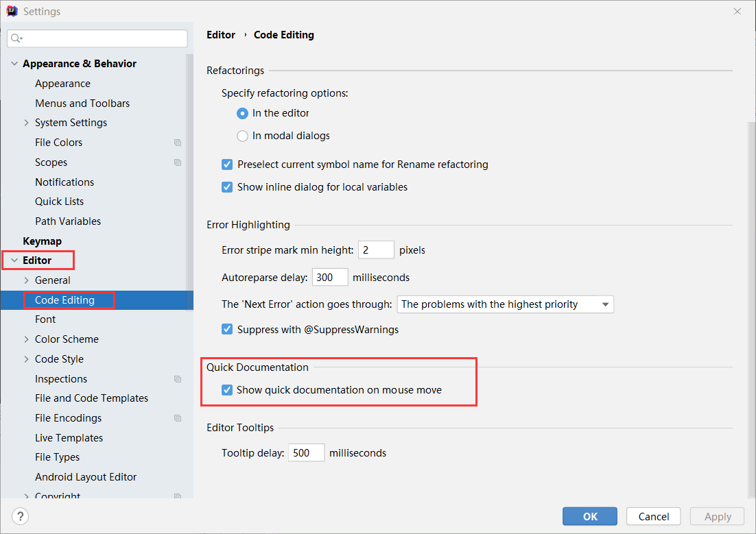
Task: Collapse the Appearance & Behavior section
Action: click(14, 64)
